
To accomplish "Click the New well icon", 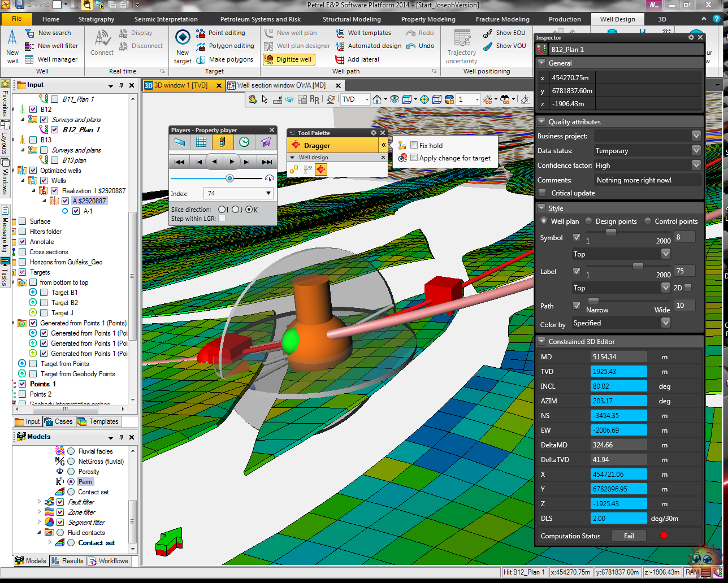I will [x=12, y=46].
